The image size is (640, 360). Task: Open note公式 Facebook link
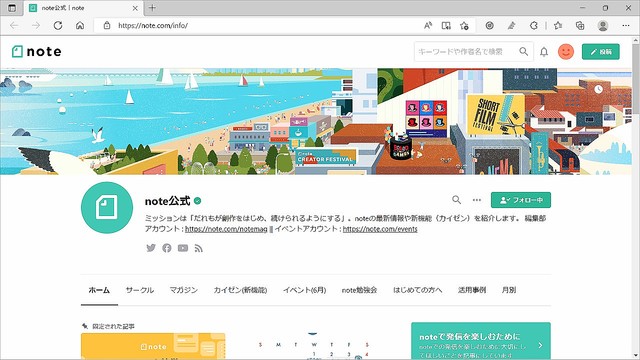(167, 248)
